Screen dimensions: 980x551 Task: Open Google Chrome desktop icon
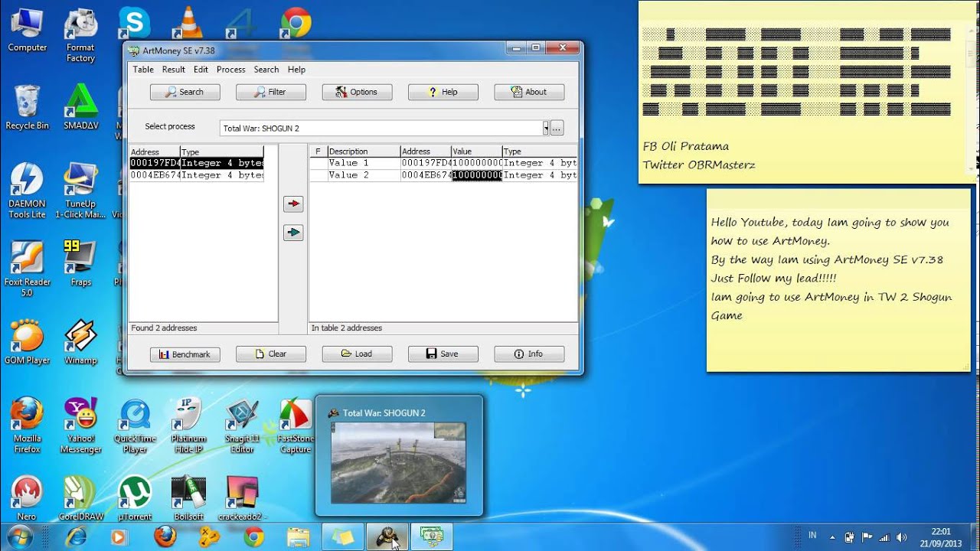[296, 23]
